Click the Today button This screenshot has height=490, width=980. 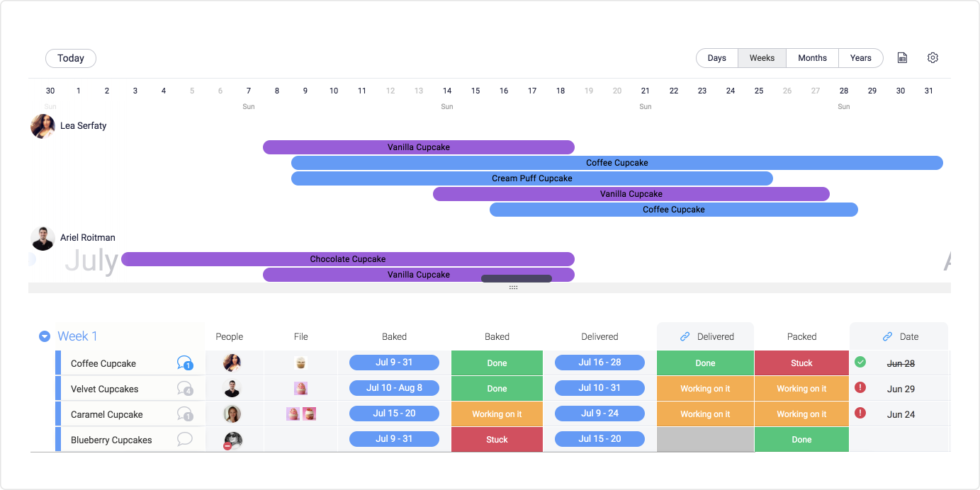pyautogui.click(x=71, y=58)
